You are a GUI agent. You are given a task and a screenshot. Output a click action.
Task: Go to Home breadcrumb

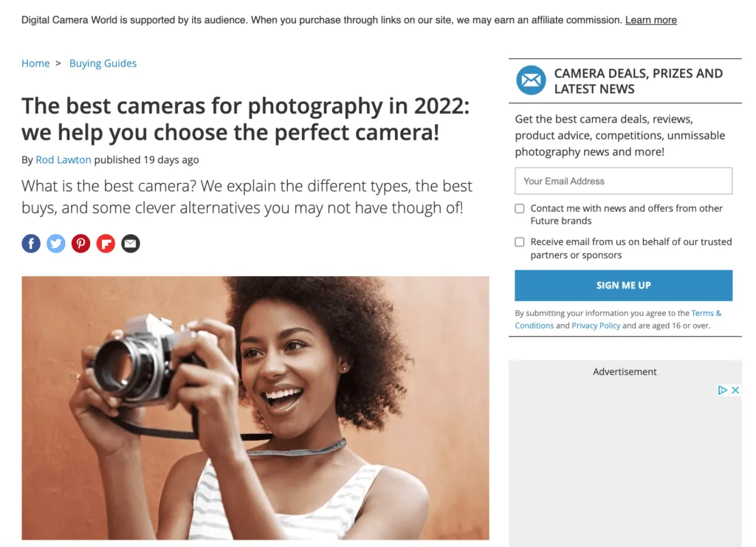click(x=35, y=63)
